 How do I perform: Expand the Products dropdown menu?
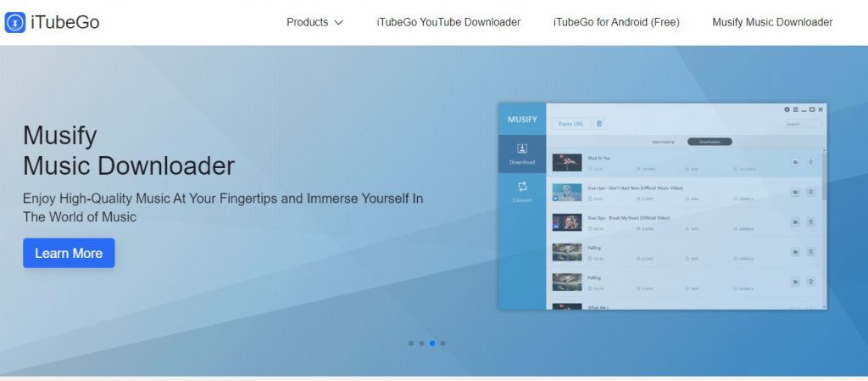coord(314,22)
